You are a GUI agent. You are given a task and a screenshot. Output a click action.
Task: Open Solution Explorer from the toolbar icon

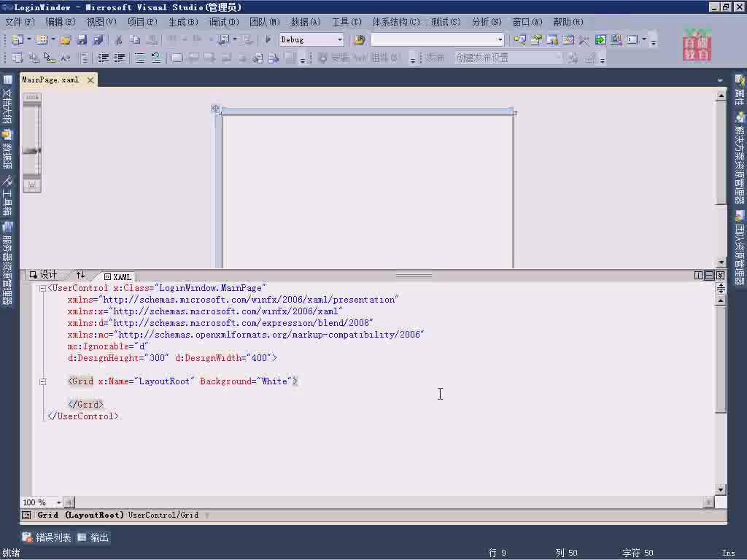coord(519,40)
